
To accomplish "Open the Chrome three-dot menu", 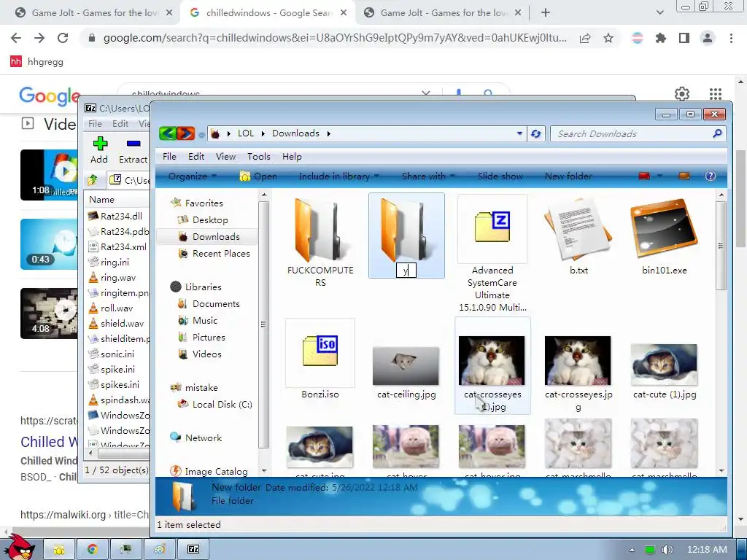I will click(x=731, y=38).
